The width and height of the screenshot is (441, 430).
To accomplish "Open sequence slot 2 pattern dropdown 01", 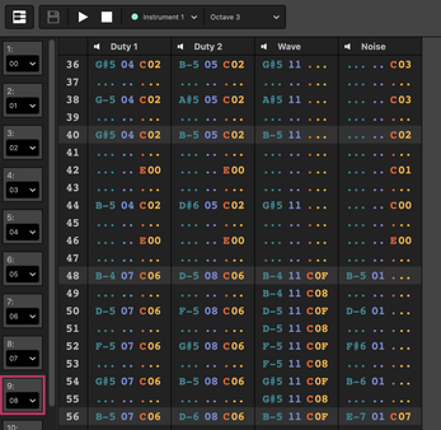I will click(22, 106).
